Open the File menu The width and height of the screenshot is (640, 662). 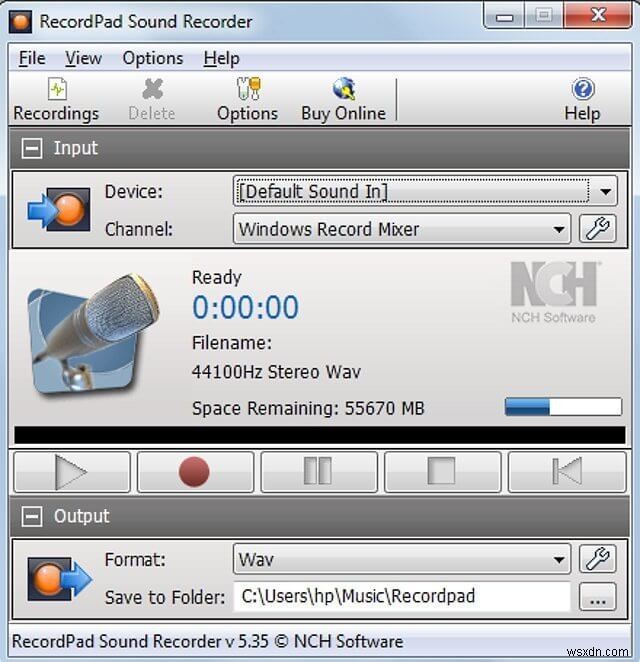tap(32, 58)
